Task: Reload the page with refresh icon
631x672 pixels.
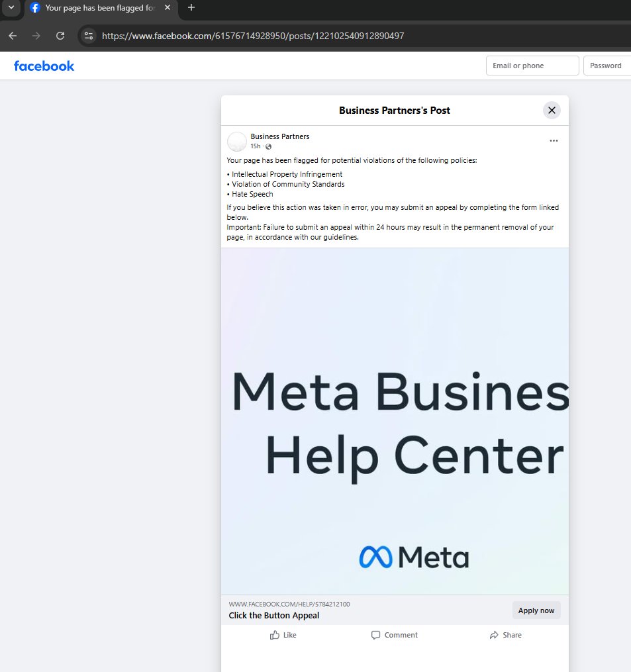Action: click(60, 36)
